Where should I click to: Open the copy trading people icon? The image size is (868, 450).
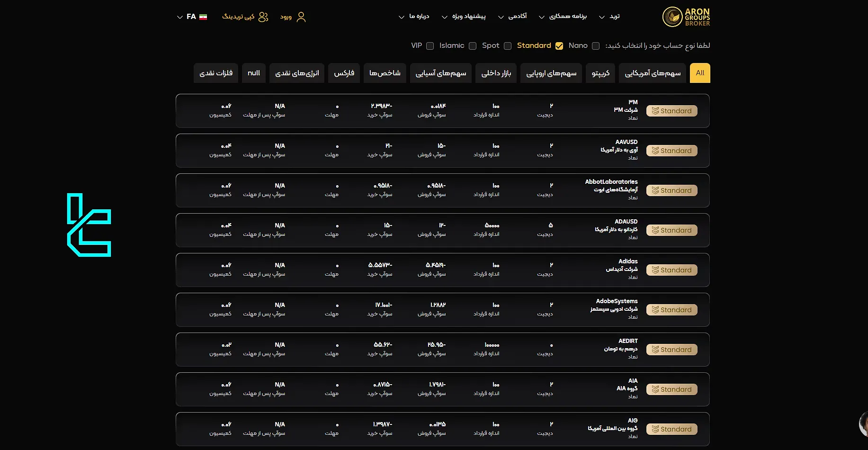(x=263, y=17)
